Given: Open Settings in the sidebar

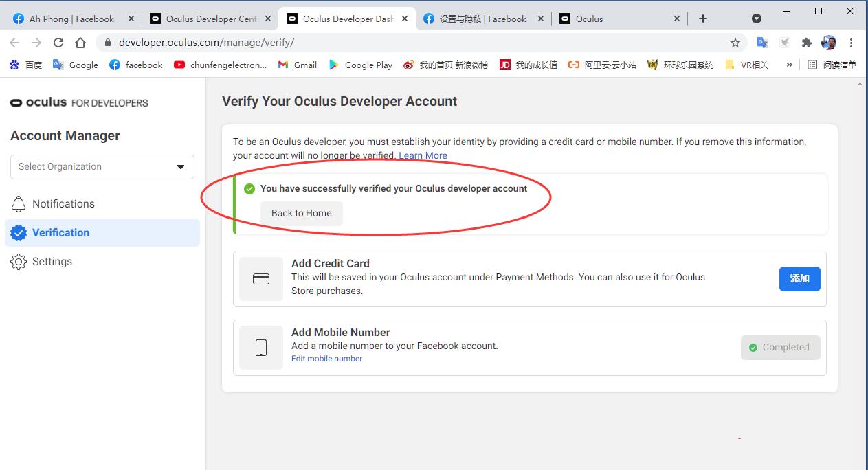Looking at the screenshot, I should click(x=102, y=262).
